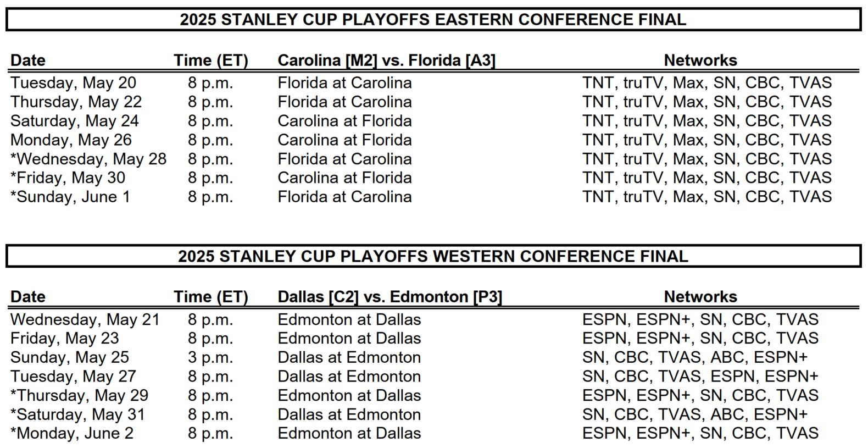Click the *Friday, May 30 date cell

pos(68,178)
